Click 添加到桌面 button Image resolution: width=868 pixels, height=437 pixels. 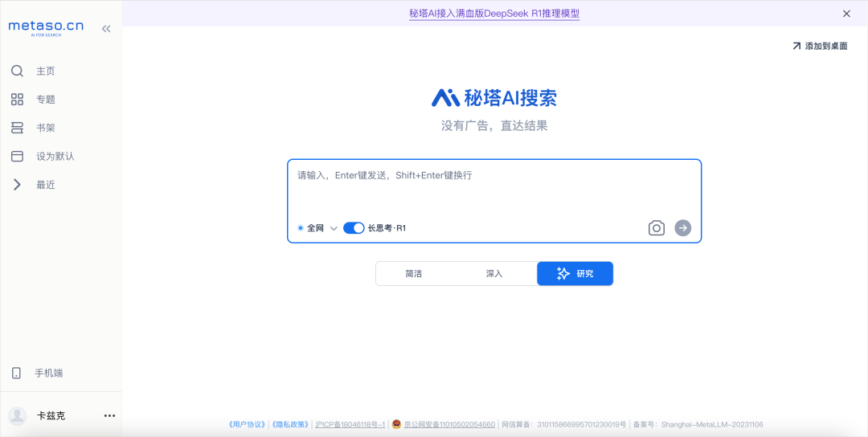(820, 47)
